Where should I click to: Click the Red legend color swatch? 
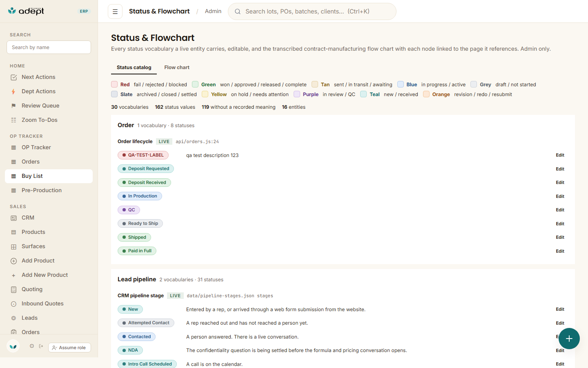[x=114, y=84]
